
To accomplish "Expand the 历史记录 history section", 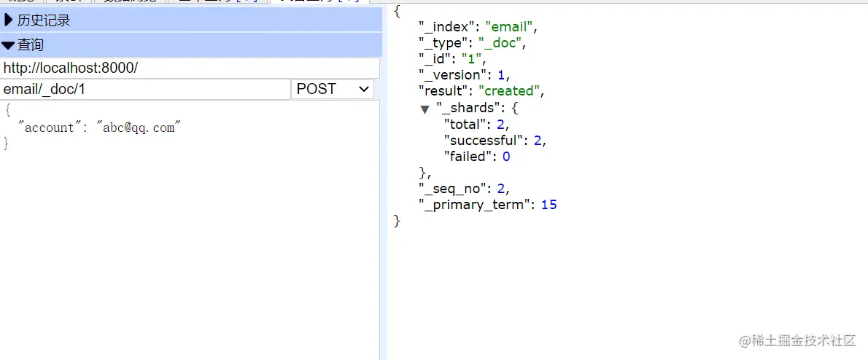I will pos(191,20).
